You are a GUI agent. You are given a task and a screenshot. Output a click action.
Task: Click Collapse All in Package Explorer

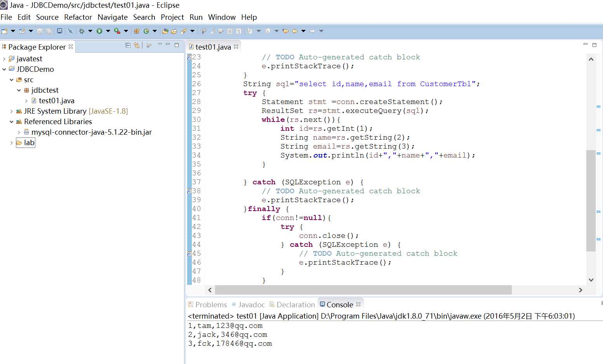[128, 45]
